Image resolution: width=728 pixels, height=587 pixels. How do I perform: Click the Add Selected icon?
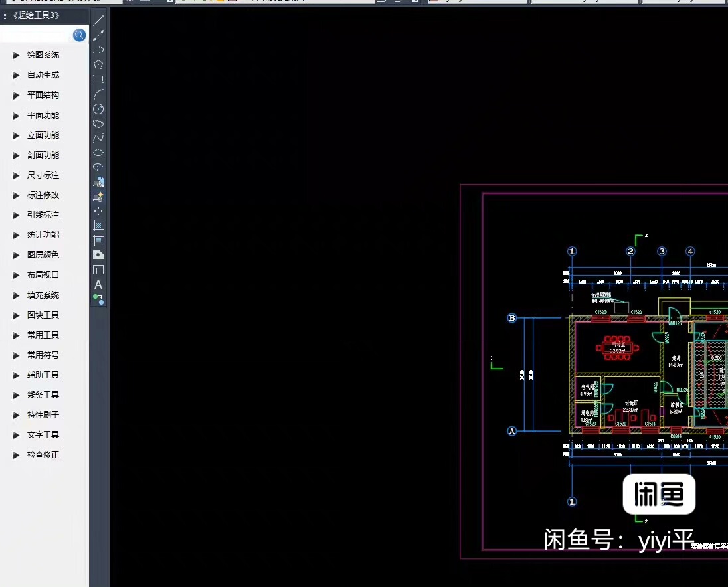(98, 299)
